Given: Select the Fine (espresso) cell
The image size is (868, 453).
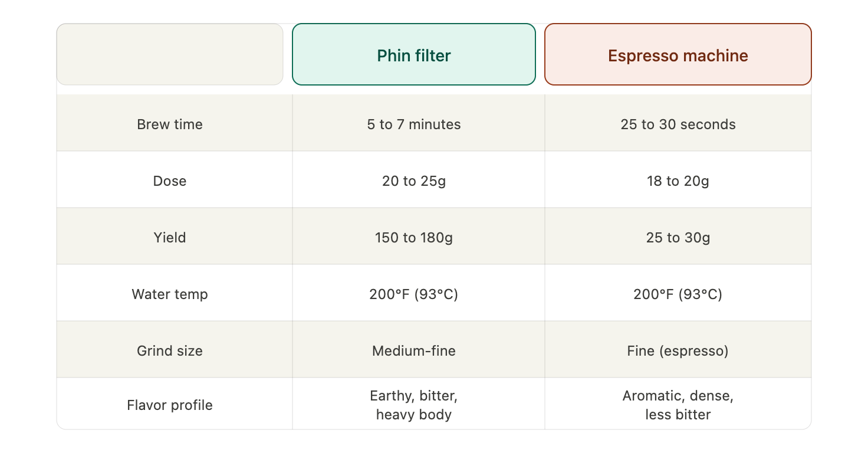Looking at the screenshot, I should [678, 350].
